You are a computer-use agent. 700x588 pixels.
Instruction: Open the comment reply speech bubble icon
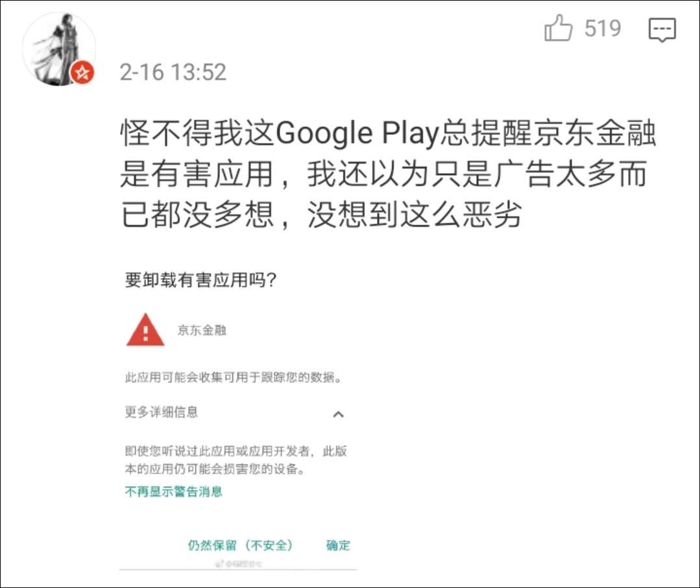pos(662,30)
